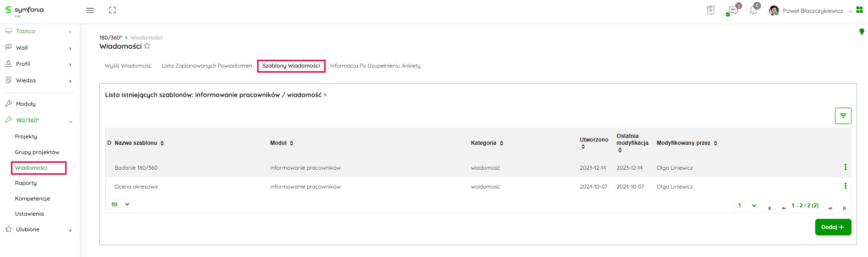868x257 pixels.
Task: Click the green lightbulb hint icon
Action: 862,32
